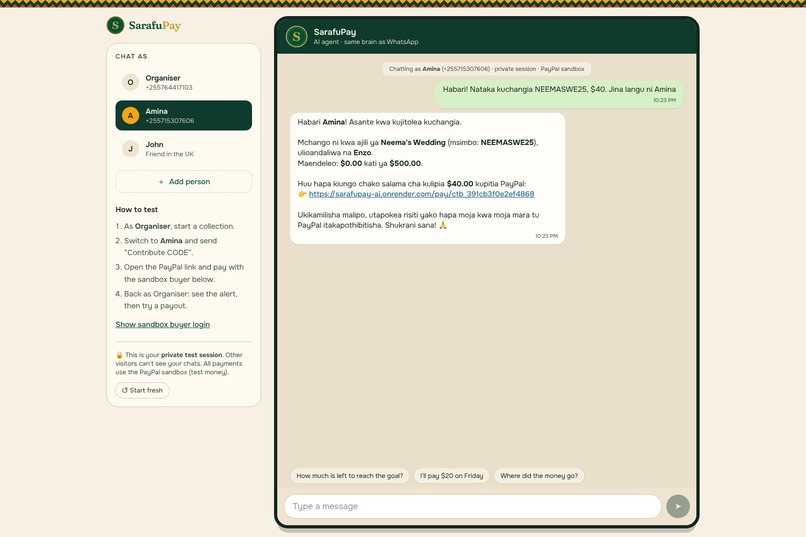Click the SarafuPay title in chat header
This screenshot has width=806, height=537.
click(x=335, y=32)
